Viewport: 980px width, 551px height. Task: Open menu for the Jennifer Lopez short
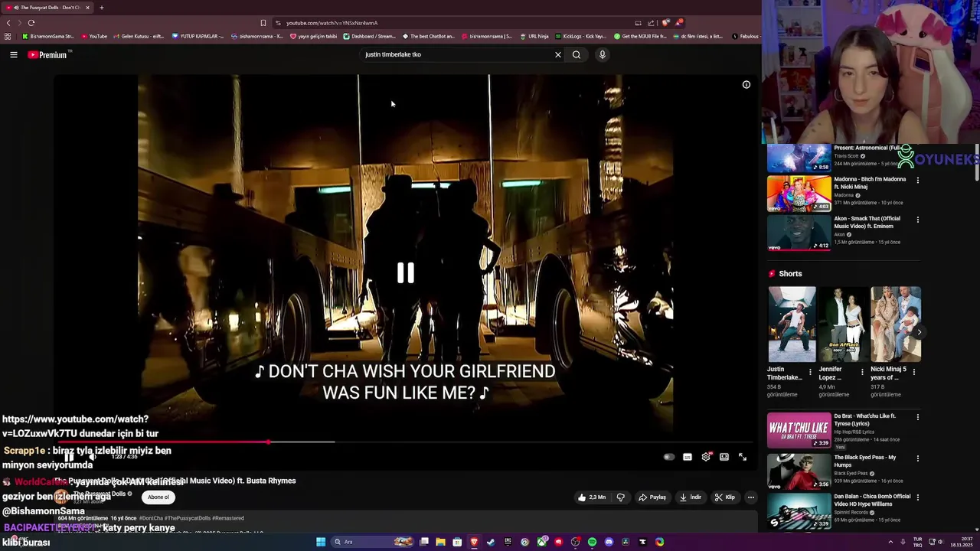coord(862,373)
